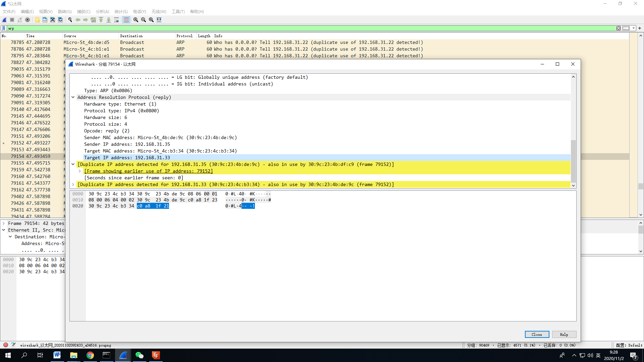Toggle packet colorize rules button

coord(126,20)
